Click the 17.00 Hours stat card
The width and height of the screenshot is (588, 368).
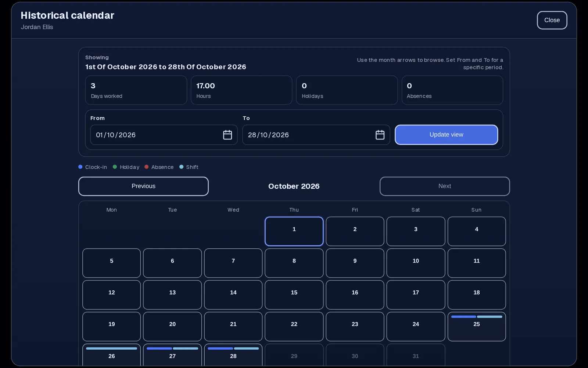(241, 90)
